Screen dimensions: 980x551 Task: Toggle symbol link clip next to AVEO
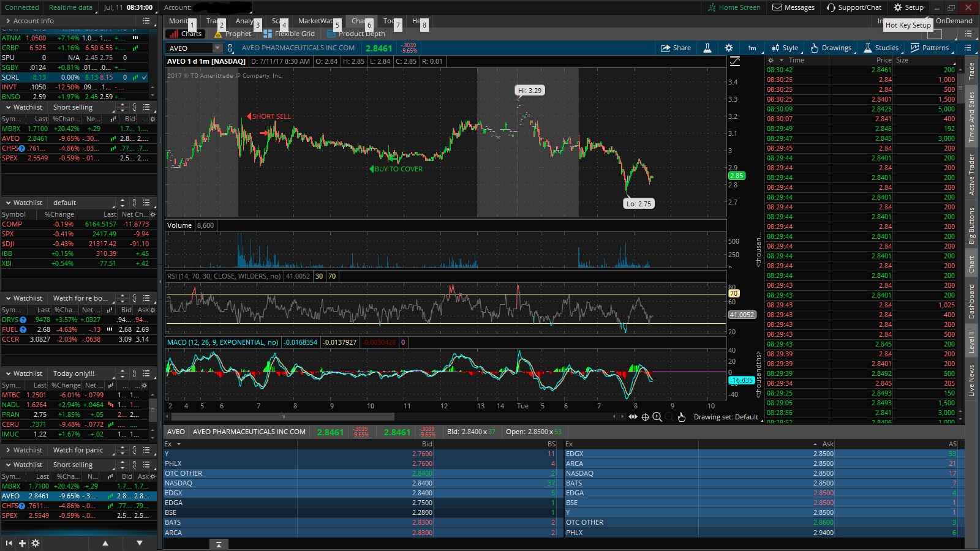click(230, 48)
